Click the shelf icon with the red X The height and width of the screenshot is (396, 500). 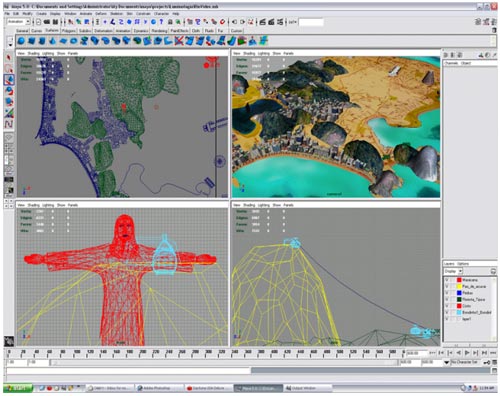[179, 41]
